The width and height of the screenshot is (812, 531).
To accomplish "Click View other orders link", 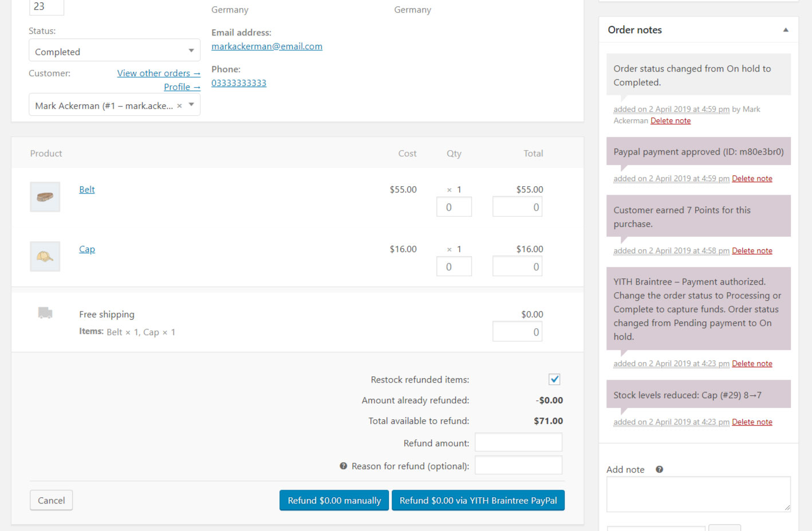I will pos(159,73).
